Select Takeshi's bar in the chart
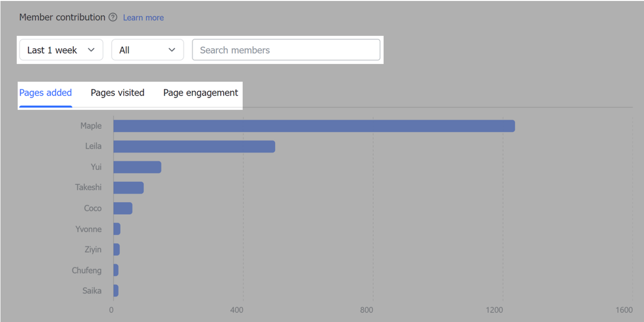 click(x=128, y=188)
